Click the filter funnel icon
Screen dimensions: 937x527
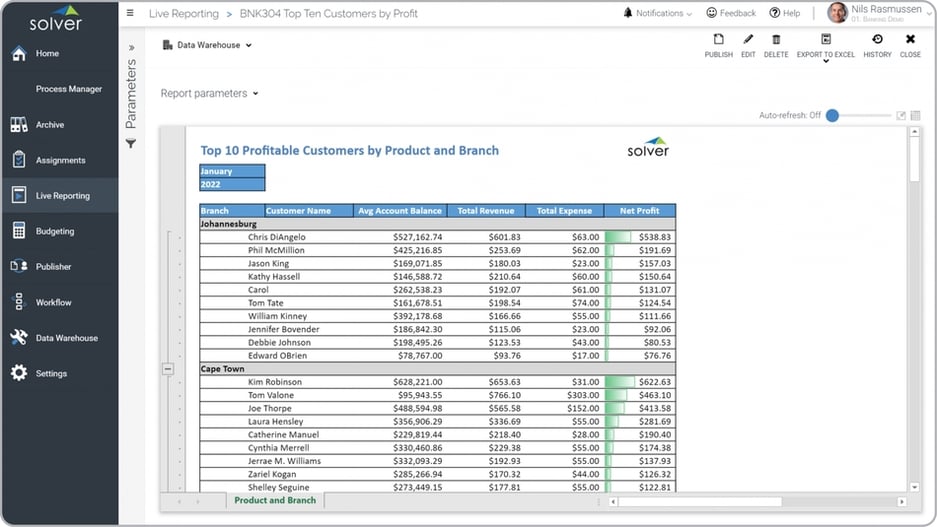(x=131, y=144)
